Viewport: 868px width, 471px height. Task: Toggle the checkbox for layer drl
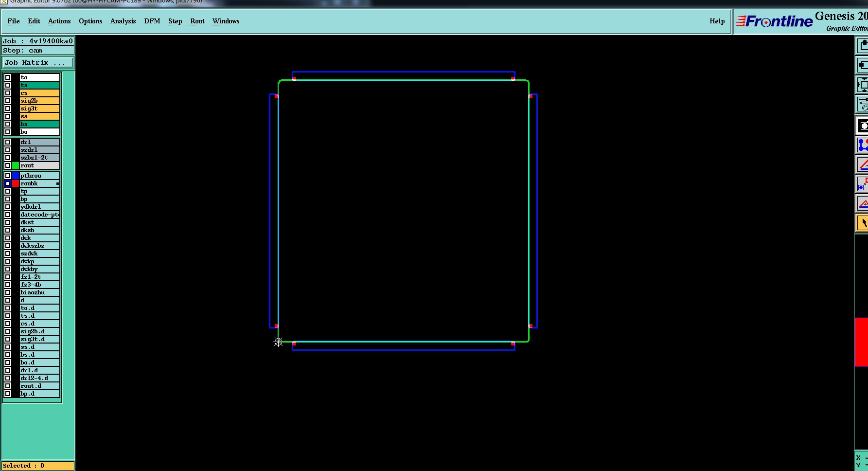tap(8, 142)
